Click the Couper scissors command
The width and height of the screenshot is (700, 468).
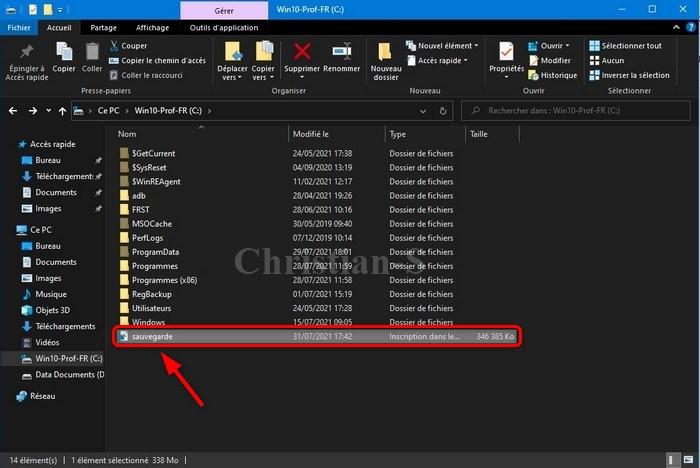pos(128,46)
